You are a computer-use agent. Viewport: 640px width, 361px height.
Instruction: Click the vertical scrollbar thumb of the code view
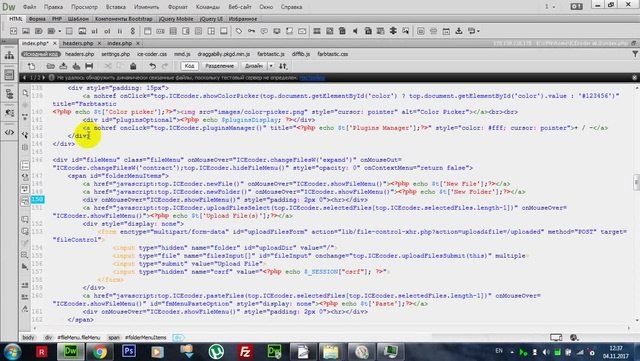point(636,182)
